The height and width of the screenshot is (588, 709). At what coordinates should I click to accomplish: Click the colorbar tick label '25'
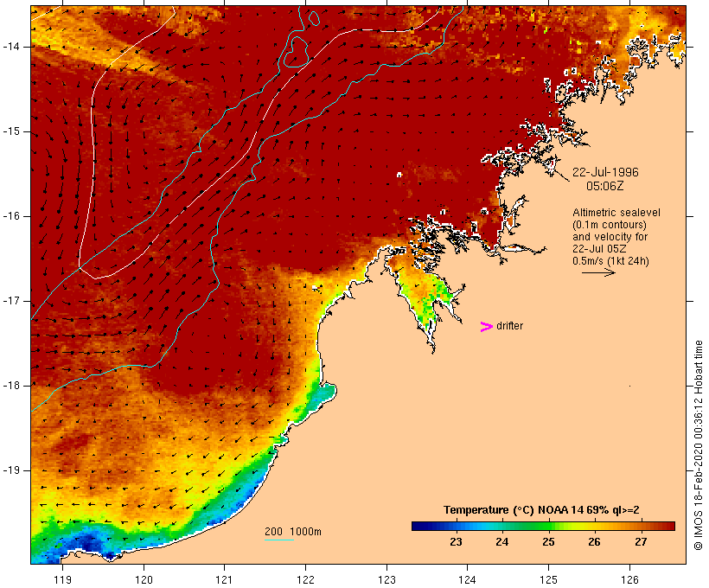tap(548, 542)
